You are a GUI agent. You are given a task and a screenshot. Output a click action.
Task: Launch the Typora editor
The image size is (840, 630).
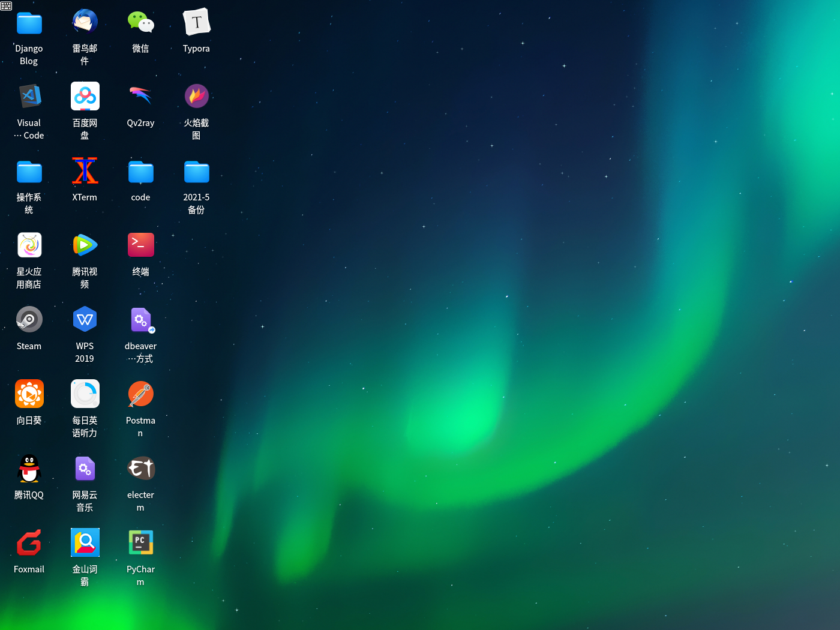196,22
